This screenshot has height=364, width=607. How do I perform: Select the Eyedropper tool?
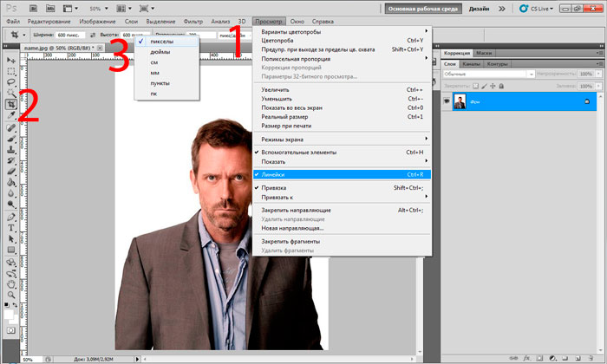coord(10,115)
